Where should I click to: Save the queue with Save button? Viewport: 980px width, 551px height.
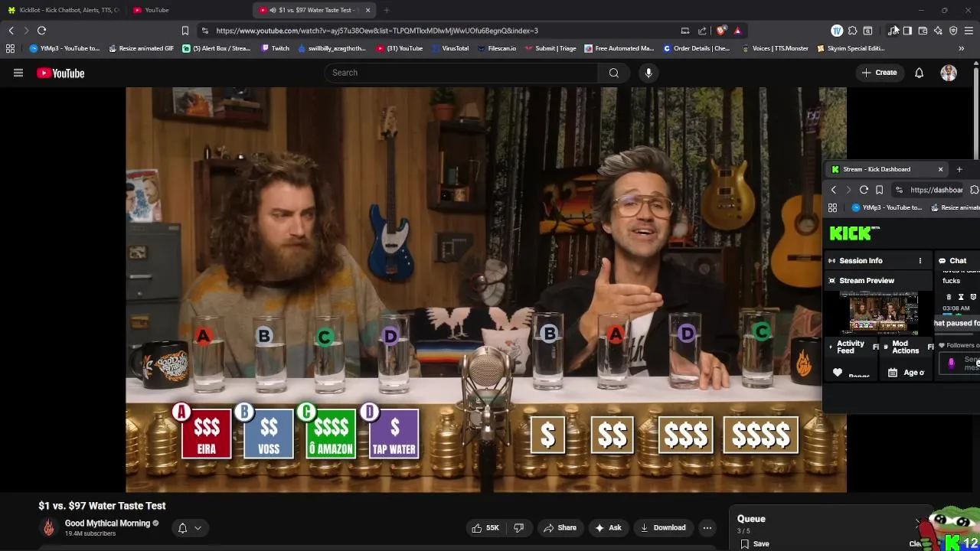(x=754, y=544)
